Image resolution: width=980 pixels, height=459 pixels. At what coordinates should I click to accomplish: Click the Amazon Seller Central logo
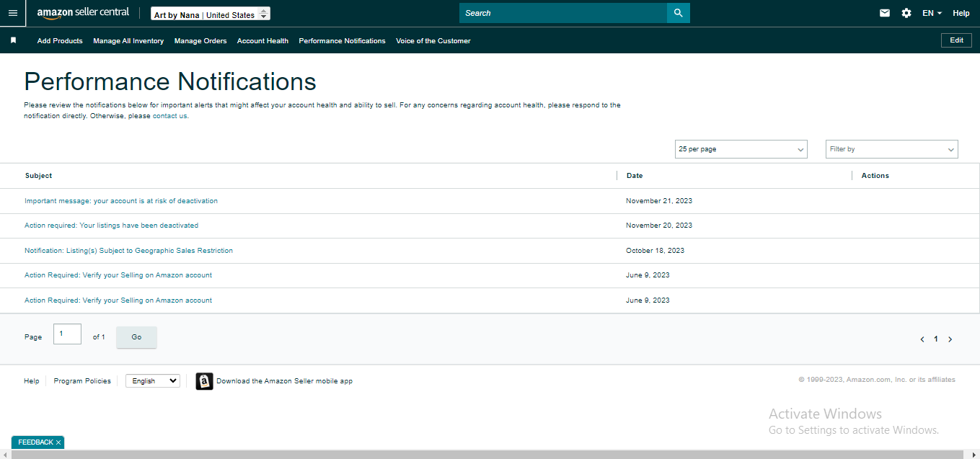(x=83, y=13)
